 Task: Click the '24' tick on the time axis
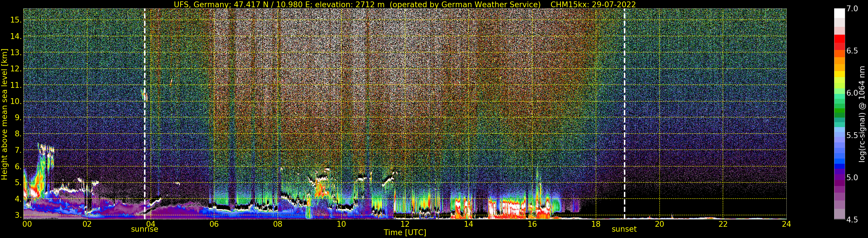coord(786,224)
